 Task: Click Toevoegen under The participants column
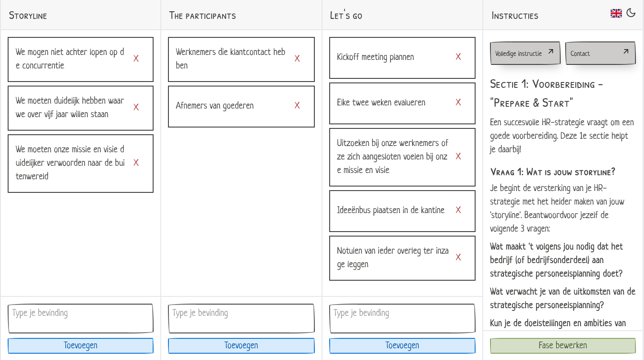[x=241, y=346]
